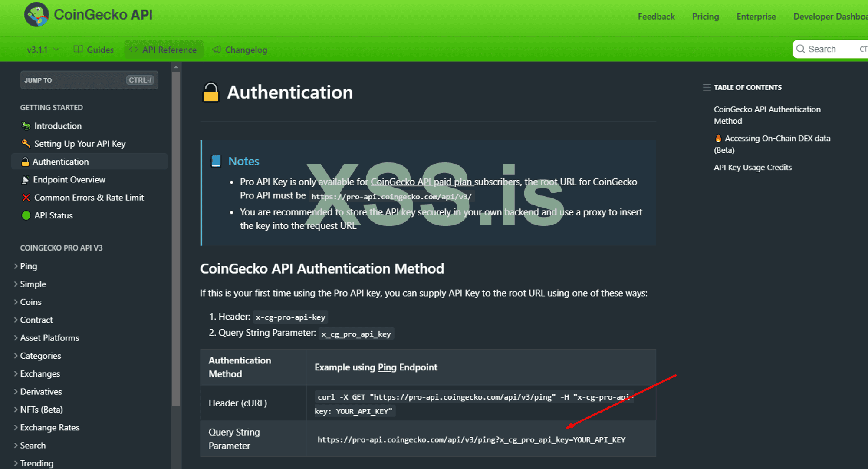
Task: Switch to the Guides tab
Action: [x=94, y=50]
